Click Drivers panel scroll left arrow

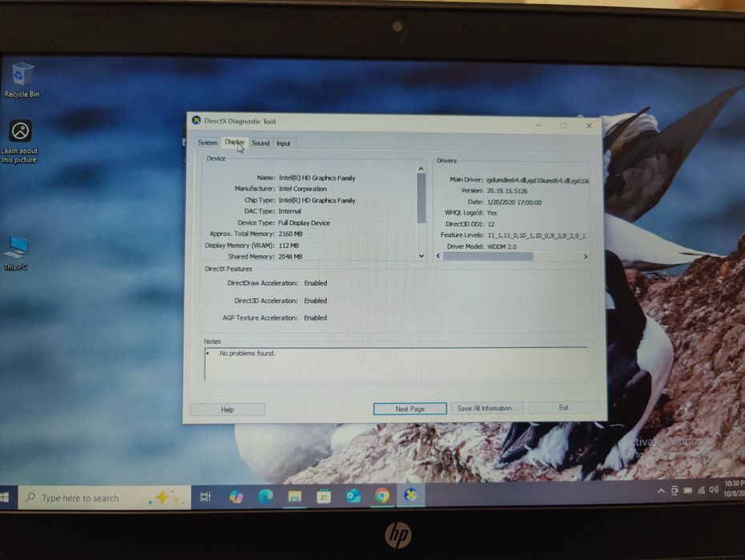coord(438,256)
